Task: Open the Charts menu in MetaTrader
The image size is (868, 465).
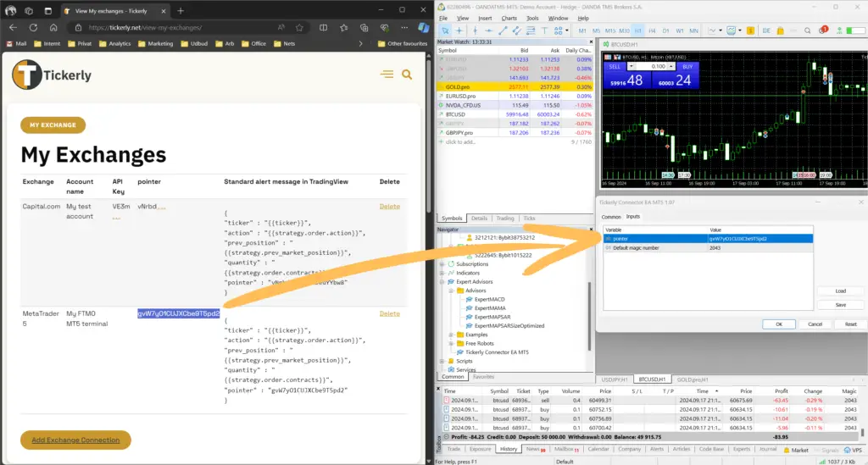Action: [509, 19]
